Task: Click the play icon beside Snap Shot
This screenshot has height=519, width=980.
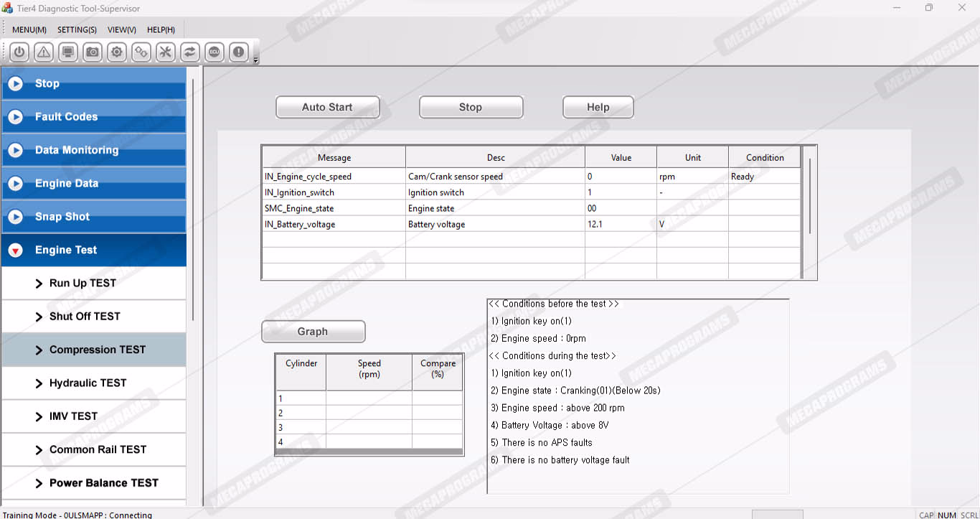Action: tap(16, 216)
